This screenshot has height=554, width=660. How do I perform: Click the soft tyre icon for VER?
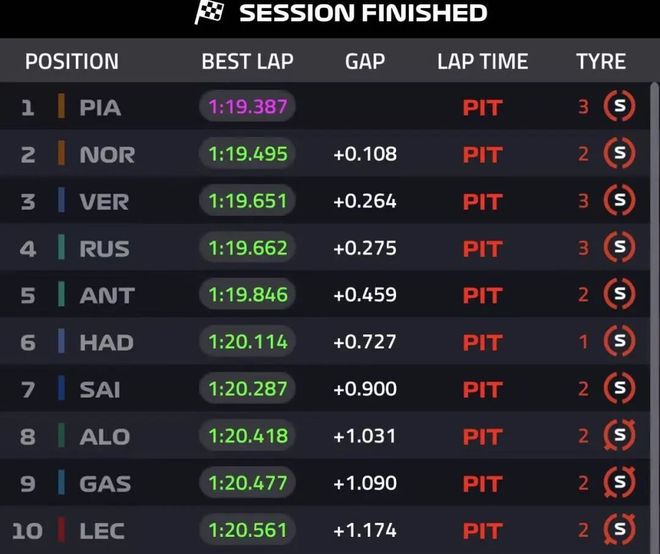pos(619,201)
